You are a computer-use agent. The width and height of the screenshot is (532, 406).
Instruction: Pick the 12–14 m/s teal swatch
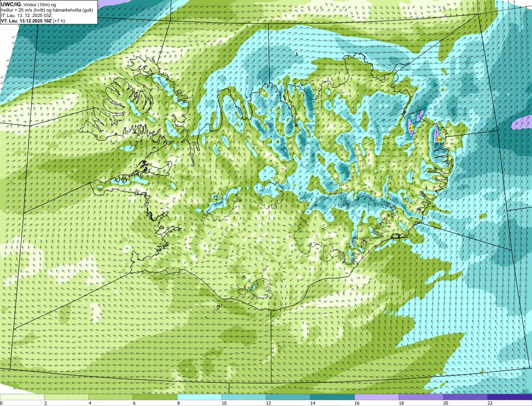point(288,397)
